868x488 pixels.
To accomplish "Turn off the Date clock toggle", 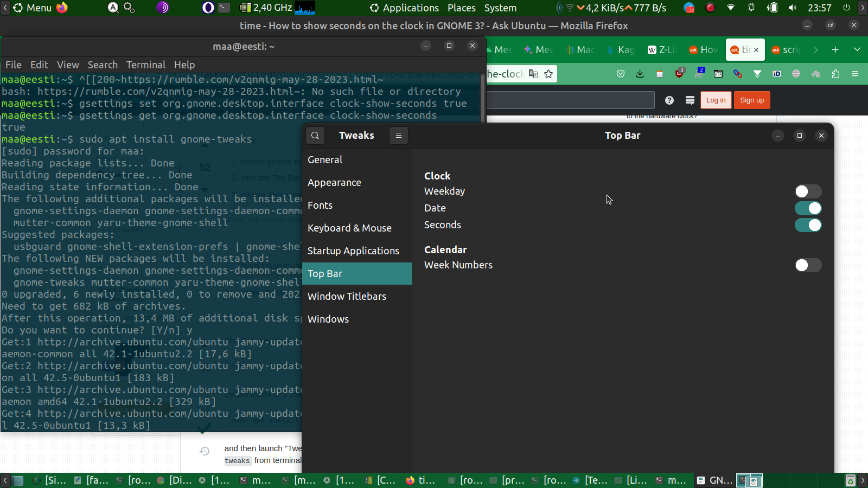I will pos(808,208).
